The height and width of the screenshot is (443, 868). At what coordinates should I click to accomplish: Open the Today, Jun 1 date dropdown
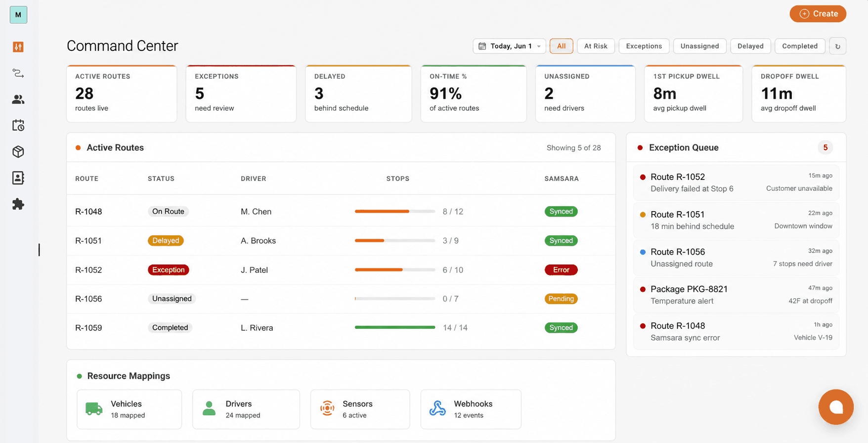tap(509, 46)
